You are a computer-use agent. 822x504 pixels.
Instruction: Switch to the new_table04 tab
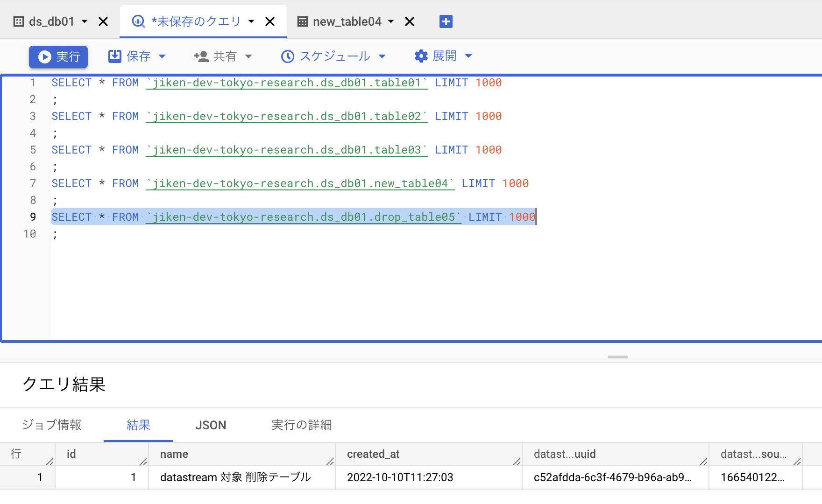click(x=347, y=21)
